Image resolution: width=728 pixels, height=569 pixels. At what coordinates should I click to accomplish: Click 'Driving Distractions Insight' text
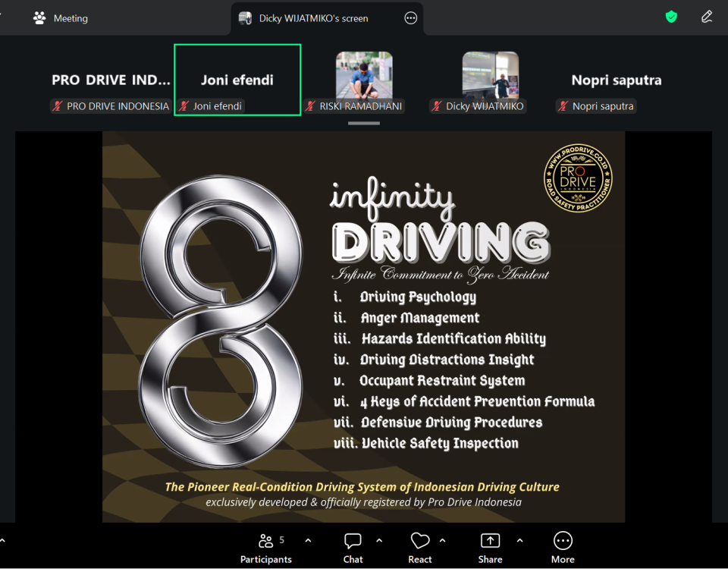[x=447, y=360]
